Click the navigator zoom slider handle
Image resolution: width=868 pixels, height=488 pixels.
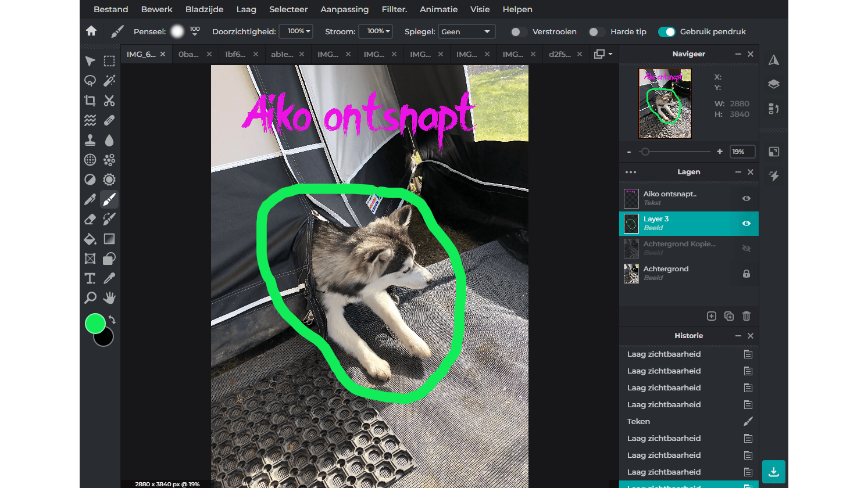[x=645, y=152]
